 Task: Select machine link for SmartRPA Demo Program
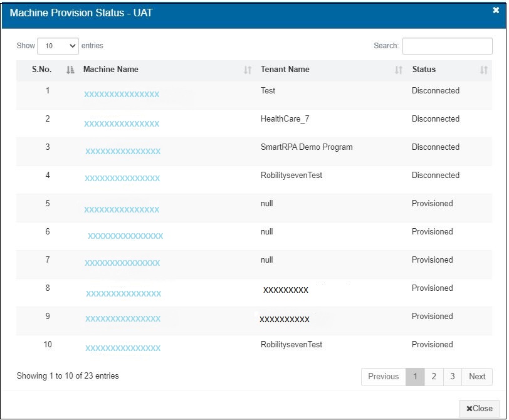click(x=123, y=152)
